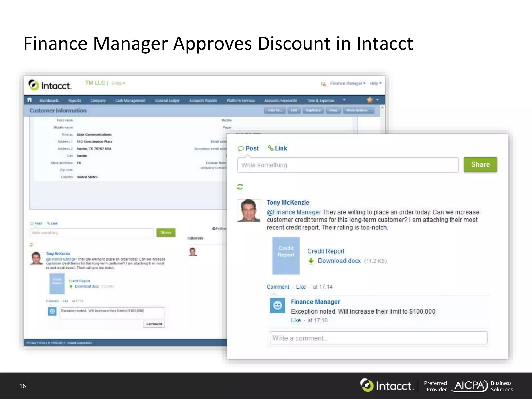Screen dimensions: 532x399
Task: Click the follower photo under Followers
Action: point(192,252)
